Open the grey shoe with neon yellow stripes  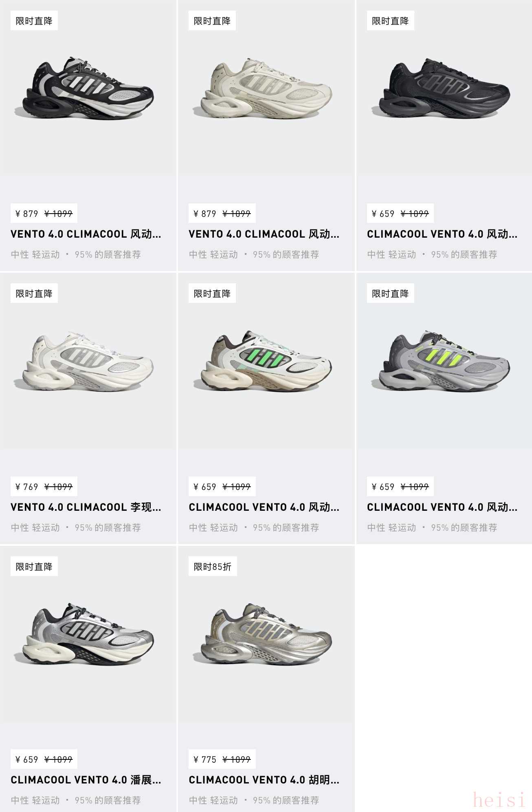point(441,361)
